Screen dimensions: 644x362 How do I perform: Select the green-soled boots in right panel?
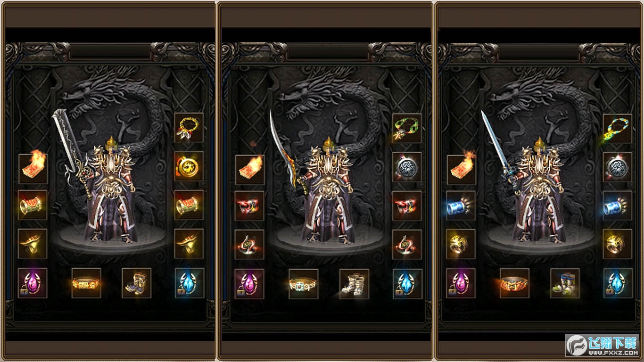click(565, 283)
